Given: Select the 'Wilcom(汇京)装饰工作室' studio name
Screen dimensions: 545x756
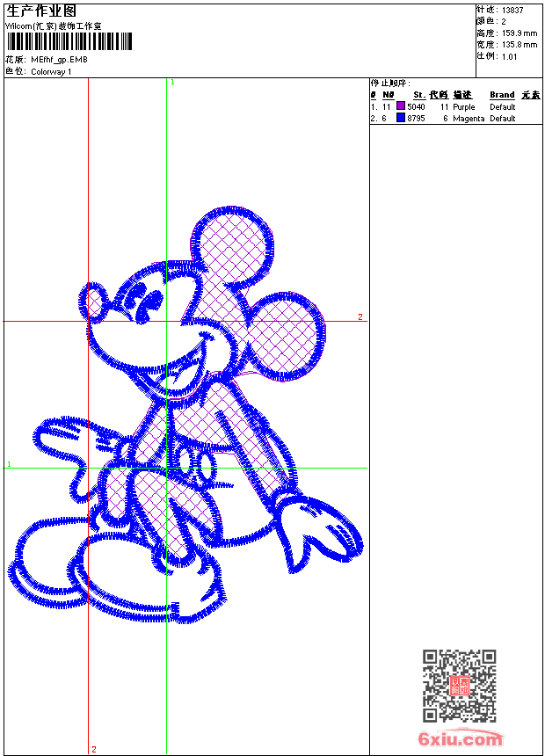Looking at the screenshot, I should (54, 26).
